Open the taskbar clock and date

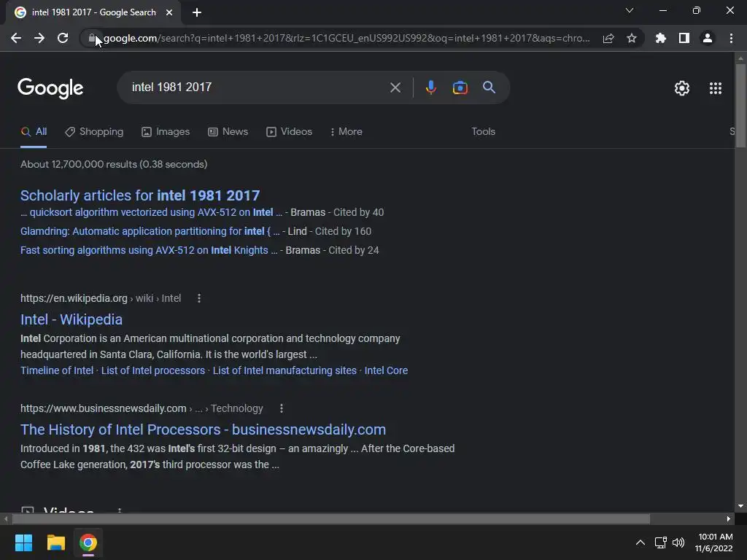[713, 542]
